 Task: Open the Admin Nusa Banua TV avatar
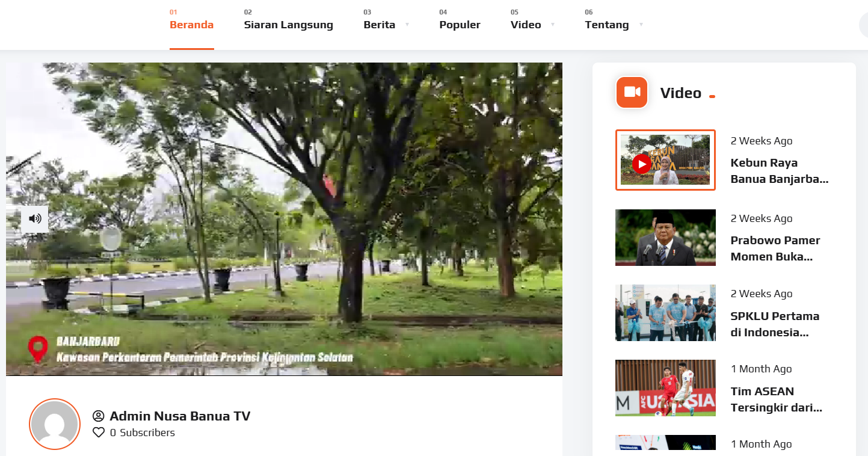pyautogui.click(x=55, y=424)
